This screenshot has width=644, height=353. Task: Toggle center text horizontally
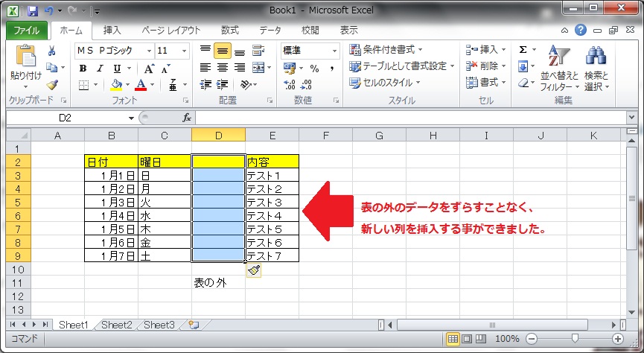click(x=222, y=67)
